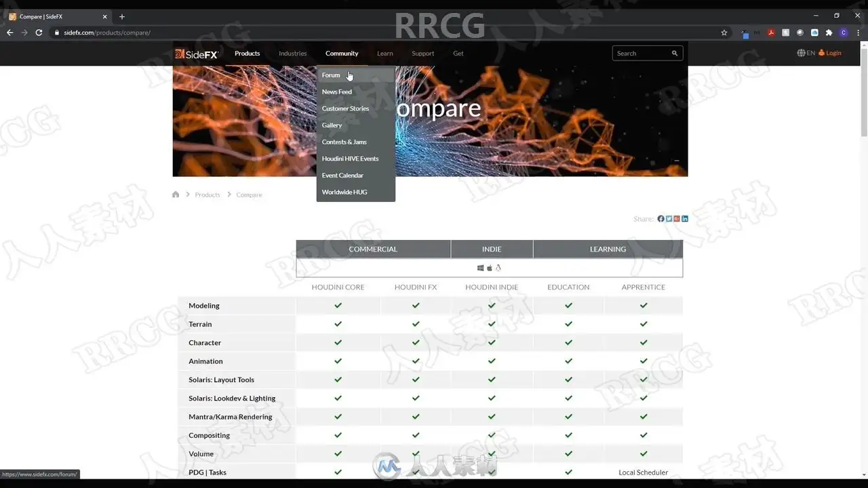Viewport: 868px width, 488px height.
Task: Go back to the previous page
Action: pos(9,33)
